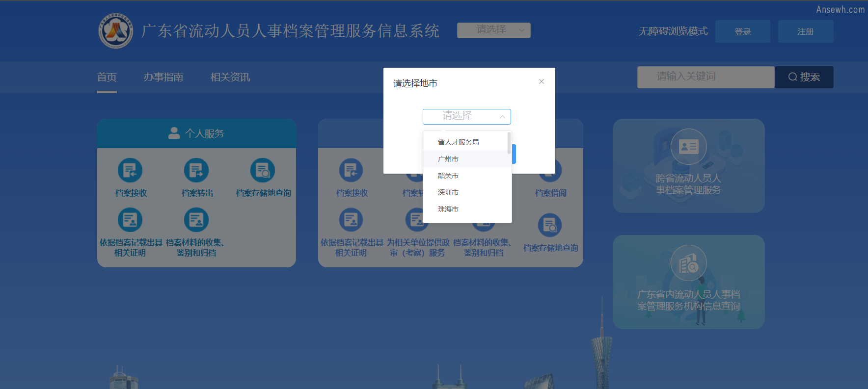868x389 pixels.
Task: Open 档案存储地查询 icon in middle panel
Action: click(x=550, y=225)
